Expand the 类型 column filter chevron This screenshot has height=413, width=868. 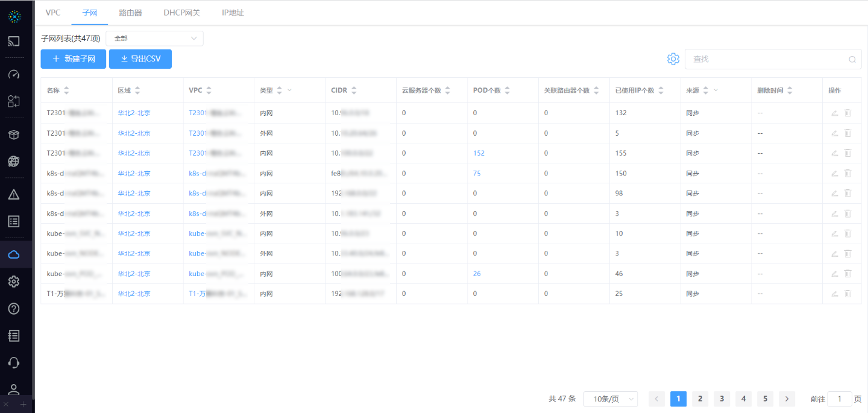pos(289,90)
